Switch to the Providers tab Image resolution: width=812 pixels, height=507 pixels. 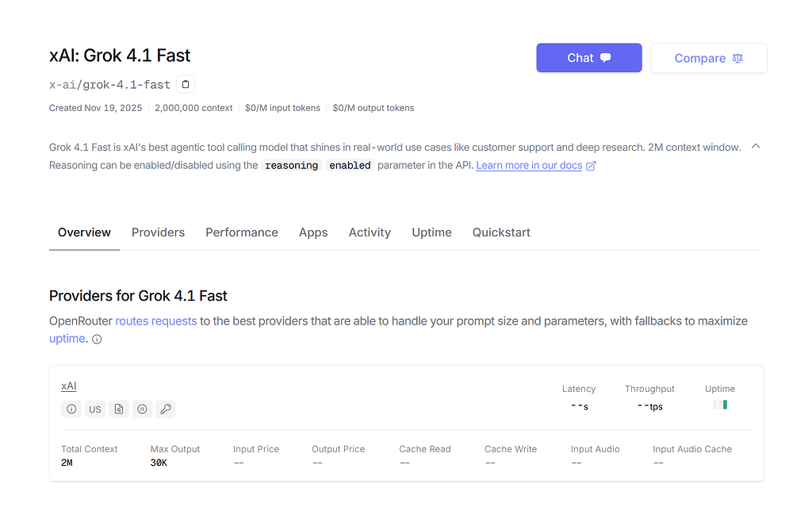click(x=158, y=232)
